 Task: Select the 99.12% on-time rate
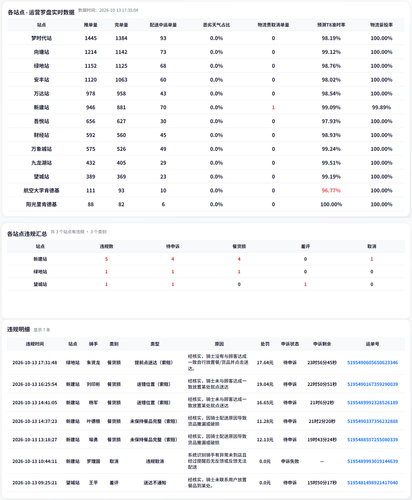331,52
